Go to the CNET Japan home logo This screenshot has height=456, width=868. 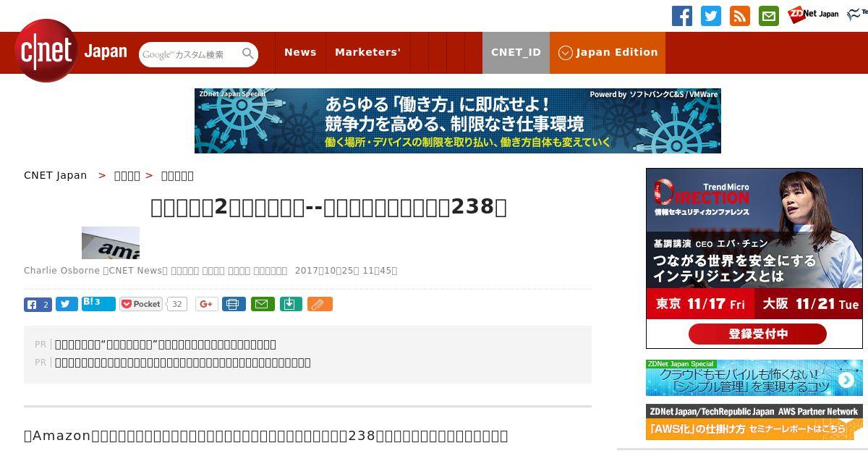(x=71, y=51)
